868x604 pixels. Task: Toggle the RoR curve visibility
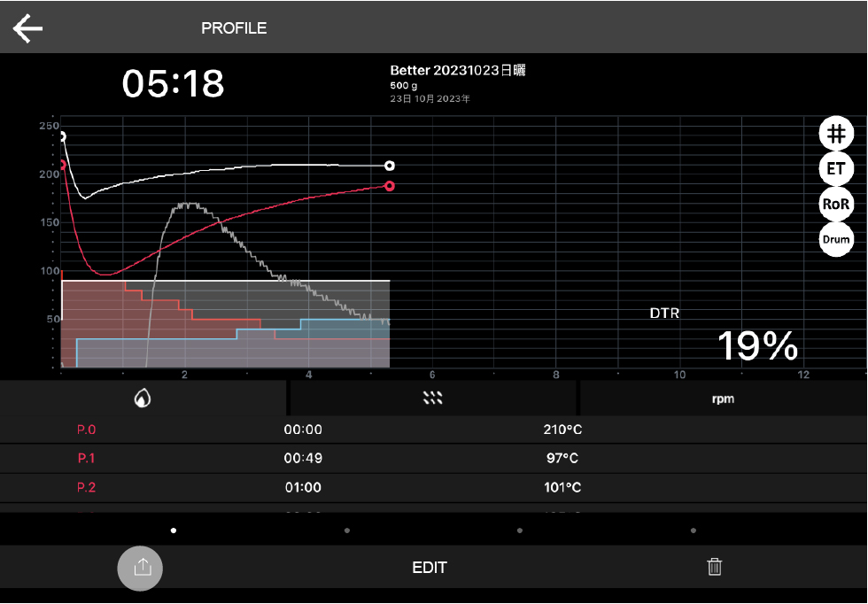point(835,204)
